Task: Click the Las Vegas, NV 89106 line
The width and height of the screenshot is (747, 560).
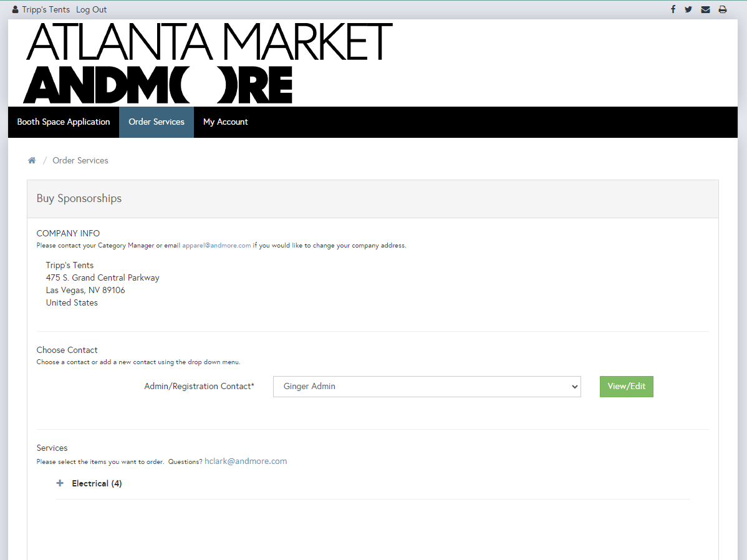Action: 85,290
